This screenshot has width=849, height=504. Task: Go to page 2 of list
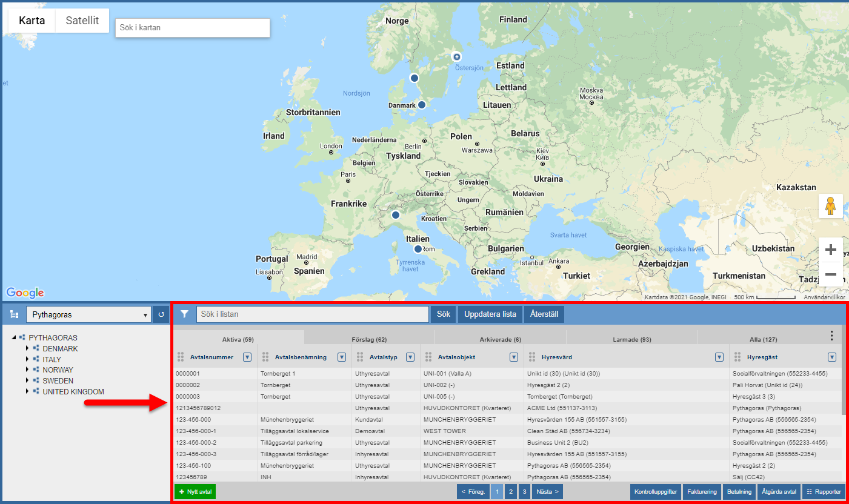click(511, 492)
